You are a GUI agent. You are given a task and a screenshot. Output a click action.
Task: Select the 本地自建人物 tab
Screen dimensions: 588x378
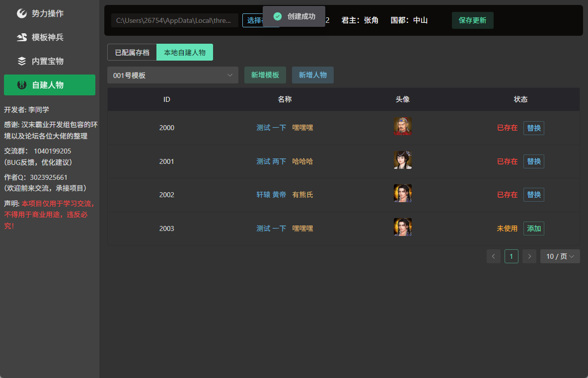click(x=185, y=53)
